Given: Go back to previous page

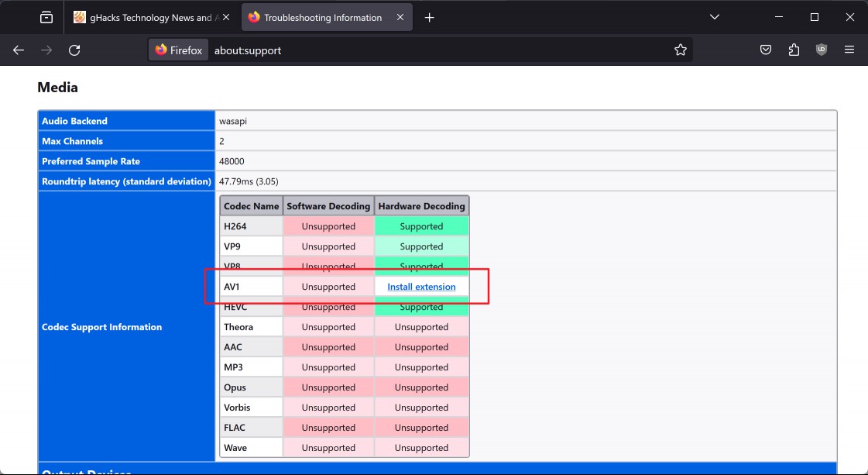Looking at the screenshot, I should coord(19,50).
